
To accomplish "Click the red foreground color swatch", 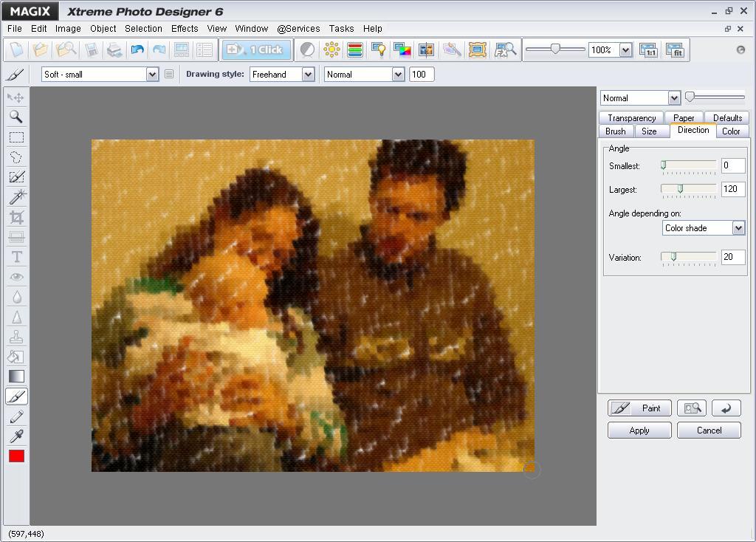I will (x=16, y=456).
